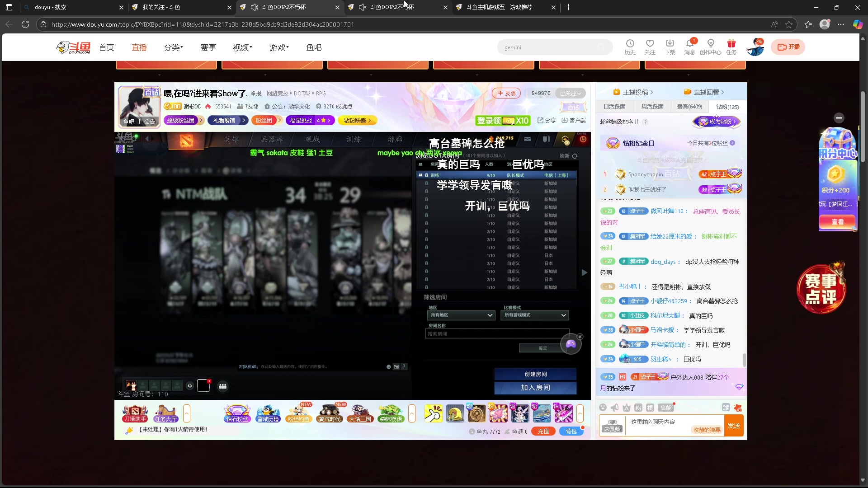Image resolution: width=868 pixels, height=488 pixels.
Task: Open the 粉丝钓鱼 fishing icon
Action: point(298,413)
